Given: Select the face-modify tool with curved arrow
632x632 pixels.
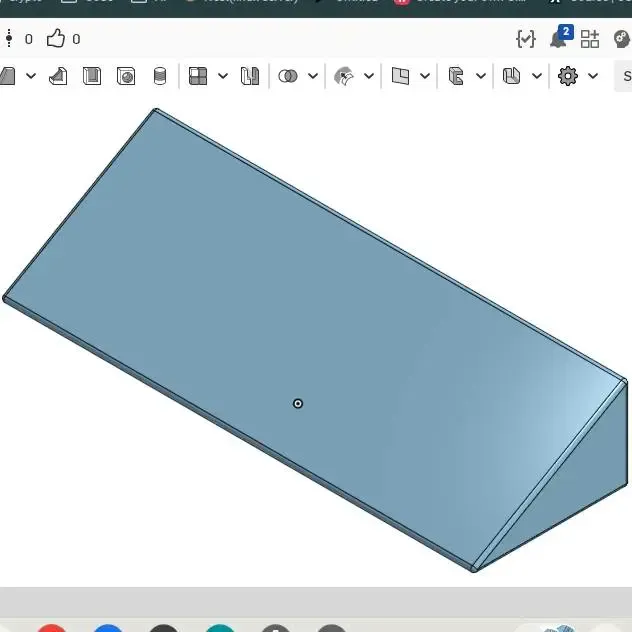Looking at the screenshot, I should click(x=344, y=76).
